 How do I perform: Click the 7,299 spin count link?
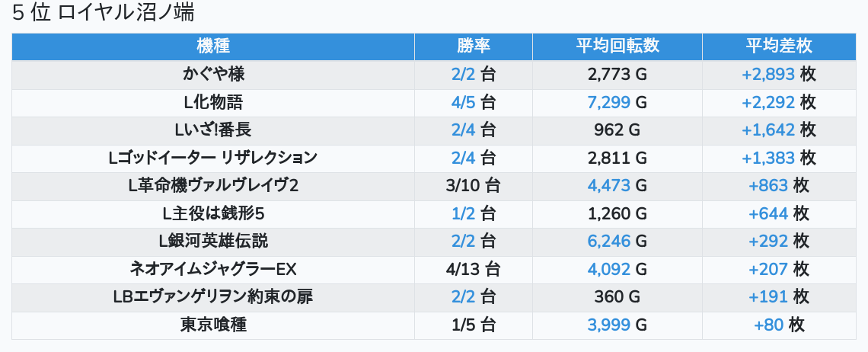pos(609,102)
